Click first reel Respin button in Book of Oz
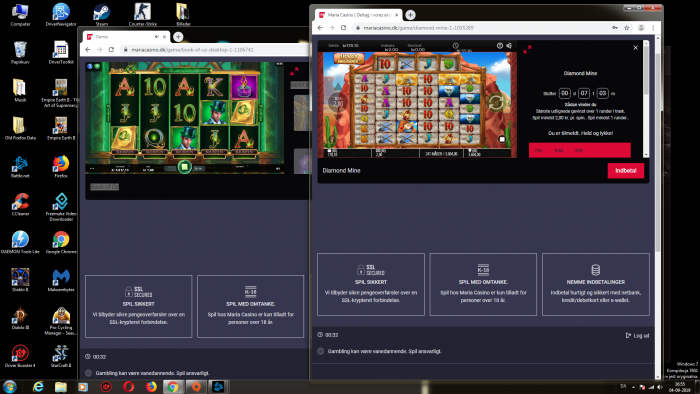Image resolution: width=700 pixels, height=394 pixels. click(124, 152)
